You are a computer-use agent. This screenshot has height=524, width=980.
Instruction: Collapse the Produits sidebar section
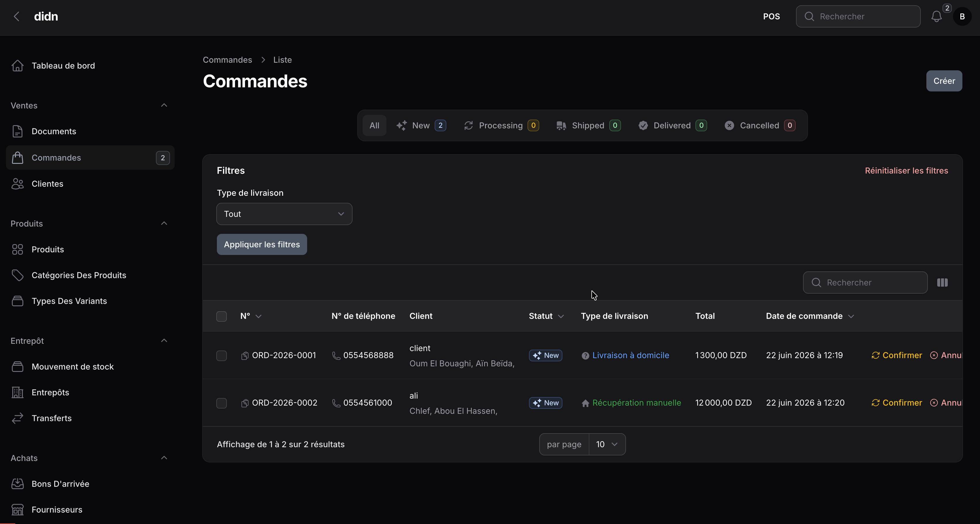(164, 223)
